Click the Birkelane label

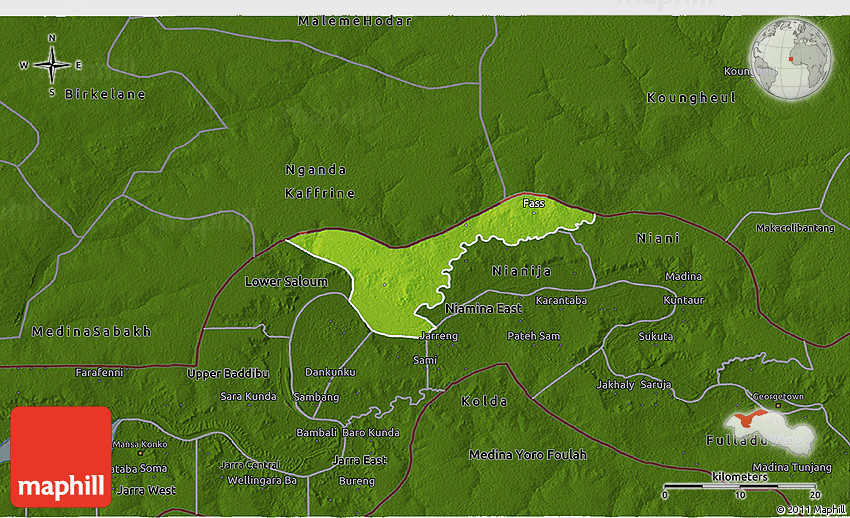coord(105,95)
